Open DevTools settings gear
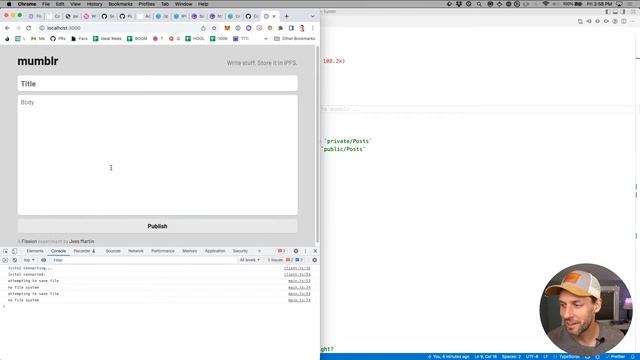 [x=296, y=251]
